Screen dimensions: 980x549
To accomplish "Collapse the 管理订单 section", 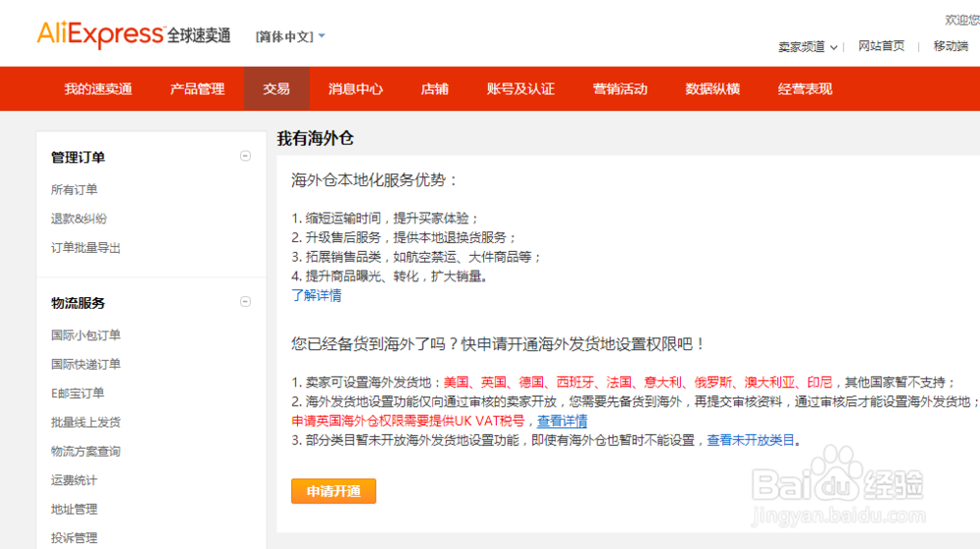I will (246, 156).
